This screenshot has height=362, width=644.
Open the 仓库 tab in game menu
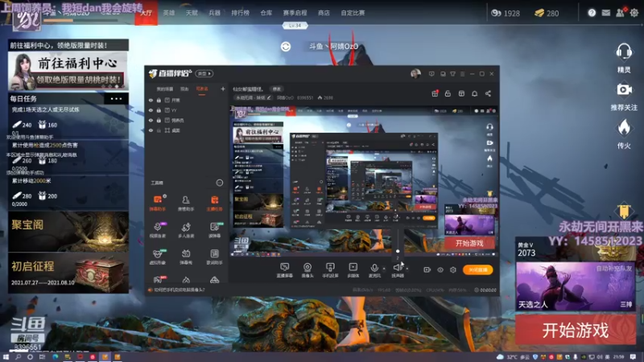266,13
